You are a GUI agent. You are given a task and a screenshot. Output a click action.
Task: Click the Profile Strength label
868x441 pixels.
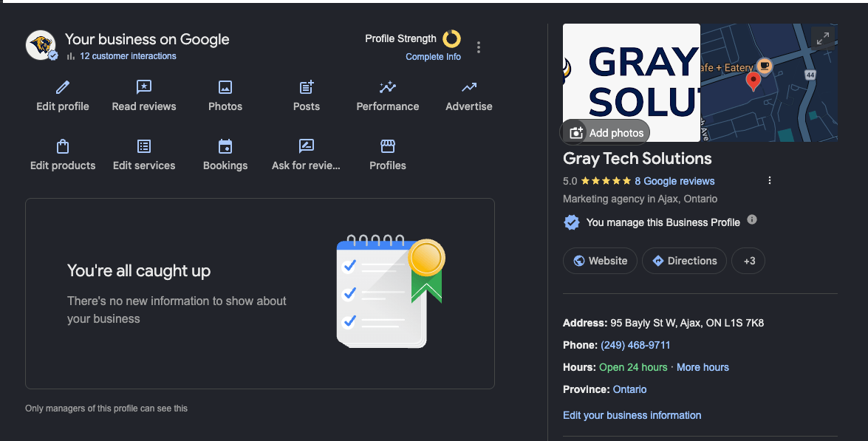click(401, 38)
